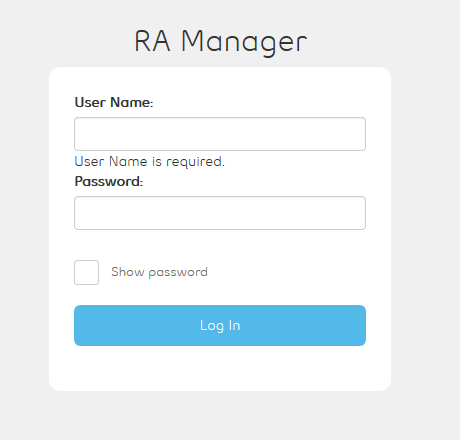Viewport: 460px width, 440px height.
Task: Click the "User Name:" bold label
Action: click(114, 102)
